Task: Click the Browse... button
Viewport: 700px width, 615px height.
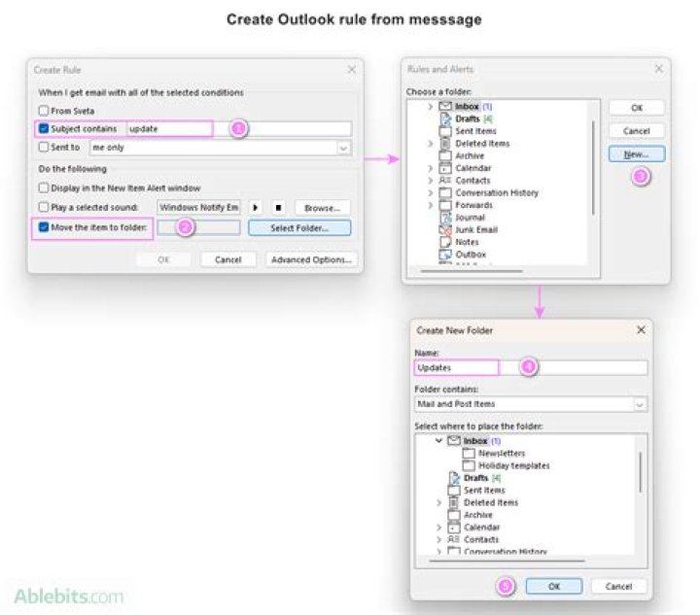Action: (323, 208)
